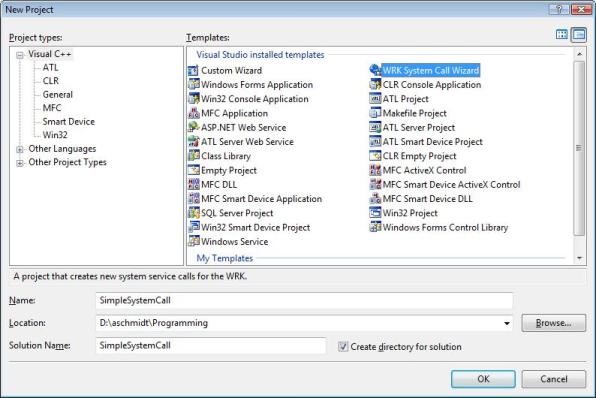The width and height of the screenshot is (596, 398).
Task: Select the WRK System Call Wizard icon
Action: coord(375,70)
